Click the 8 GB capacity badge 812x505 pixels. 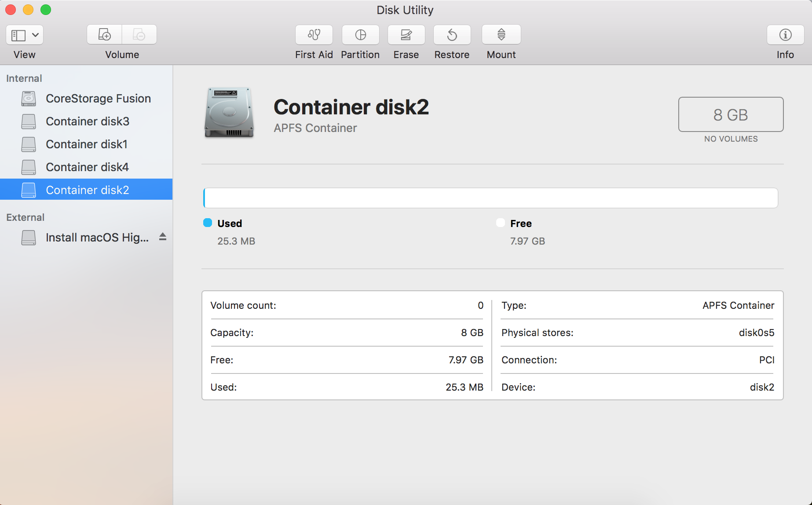731,114
